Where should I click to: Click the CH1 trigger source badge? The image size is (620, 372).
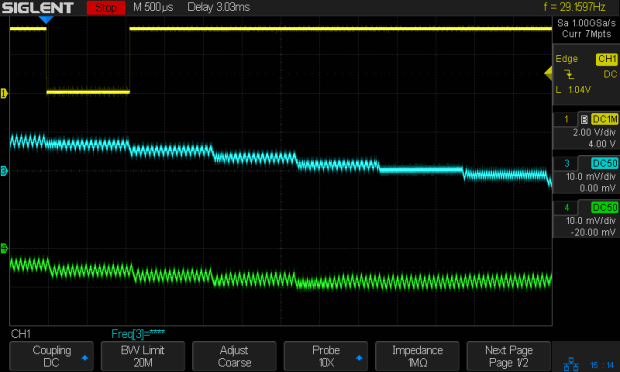[607, 59]
